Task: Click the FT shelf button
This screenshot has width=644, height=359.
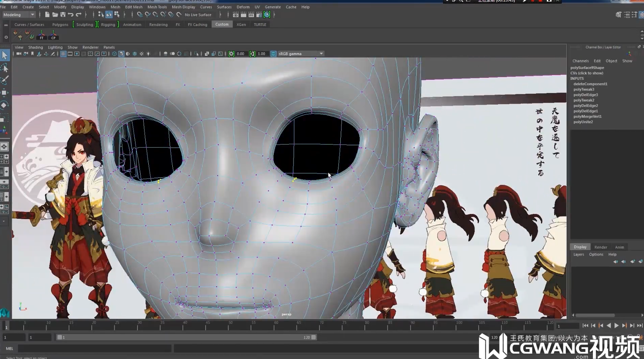Action: click(x=41, y=36)
